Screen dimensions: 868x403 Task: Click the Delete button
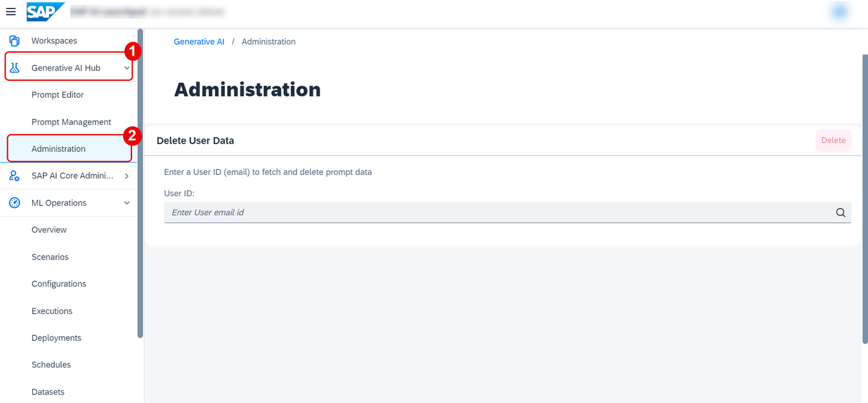tap(834, 140)
